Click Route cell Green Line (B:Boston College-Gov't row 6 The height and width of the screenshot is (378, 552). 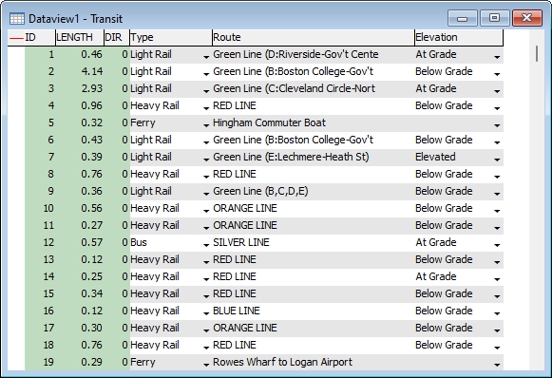[313, 140]
